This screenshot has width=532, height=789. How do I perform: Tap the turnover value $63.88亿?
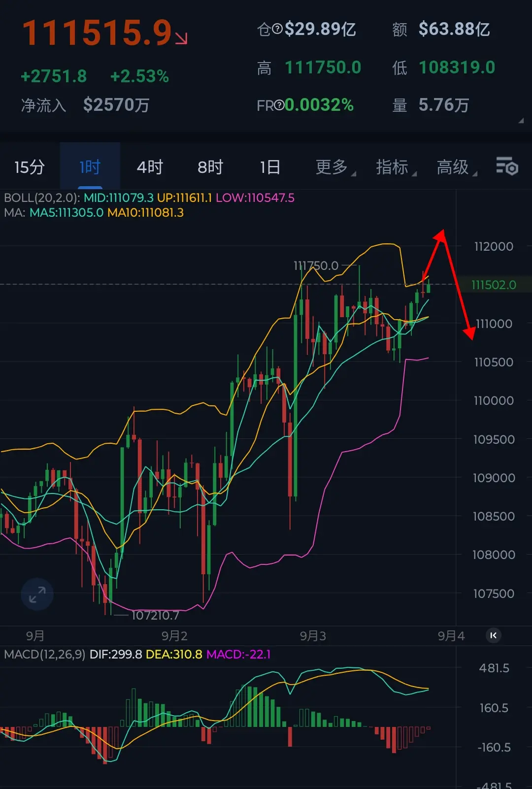pos(454,29)
